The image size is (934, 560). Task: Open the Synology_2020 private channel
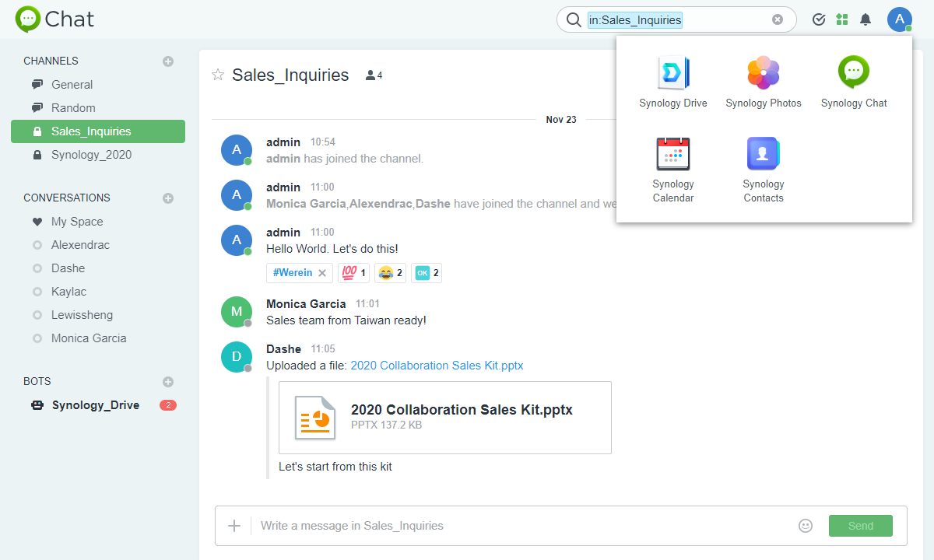point(98,155)
